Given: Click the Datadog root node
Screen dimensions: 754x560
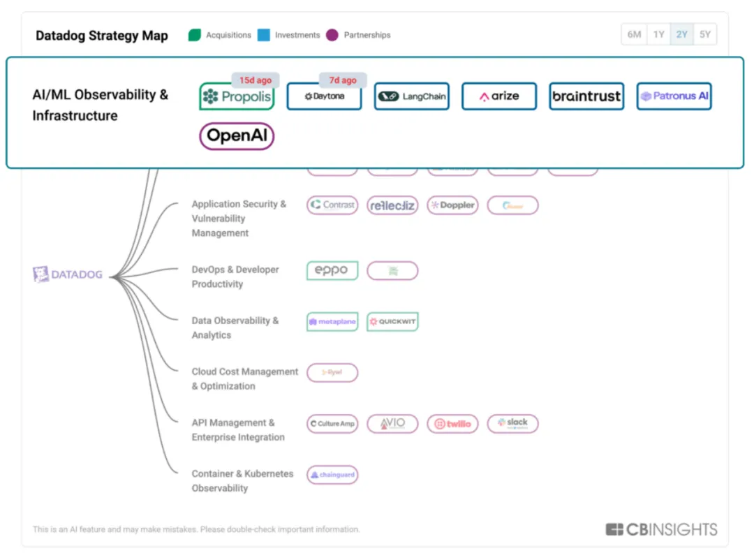Looking at the screenshot, I should coord(68,274).
